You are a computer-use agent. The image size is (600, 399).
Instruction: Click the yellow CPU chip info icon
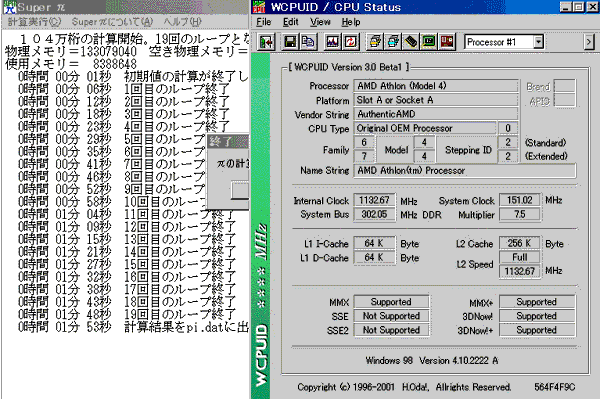(375, 42)
